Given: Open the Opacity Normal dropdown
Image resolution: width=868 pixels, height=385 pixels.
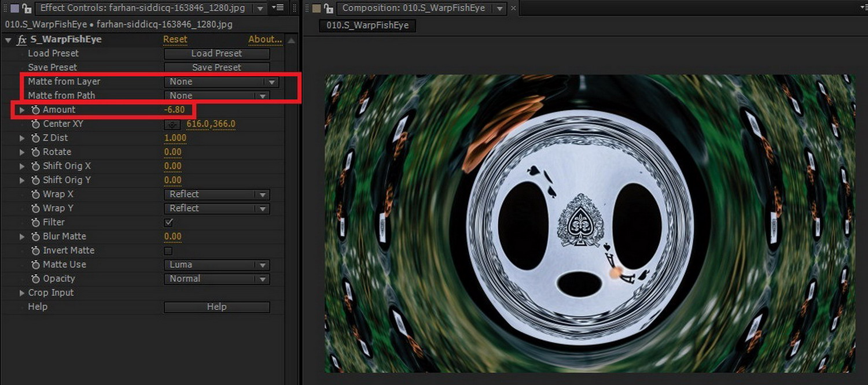Looking at the screenshot, I should coord(217,279).
